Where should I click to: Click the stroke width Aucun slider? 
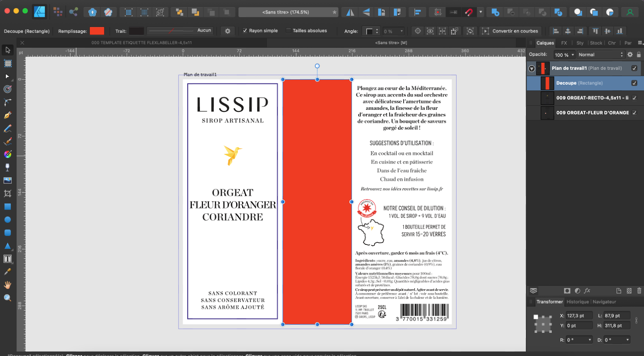point(180,31)
